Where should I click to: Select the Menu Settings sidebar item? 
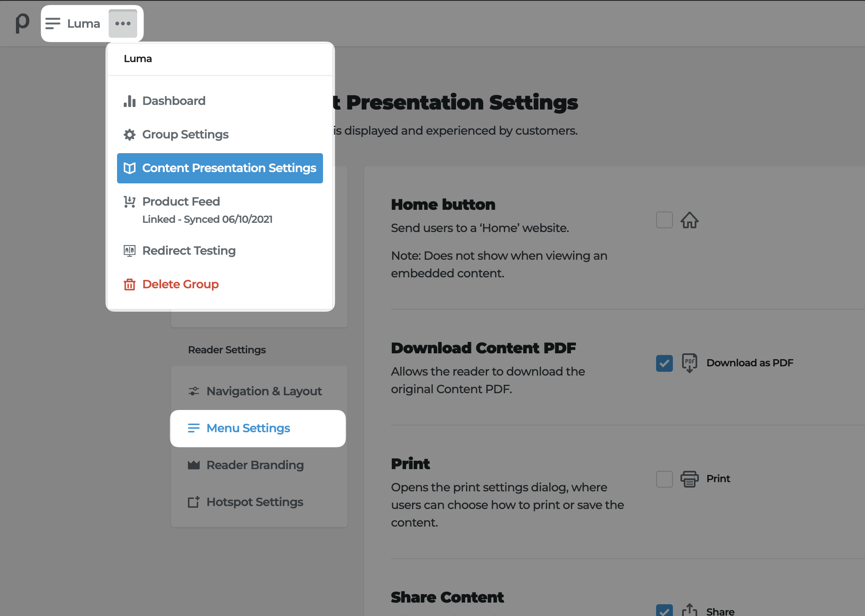tap(248, 428)
